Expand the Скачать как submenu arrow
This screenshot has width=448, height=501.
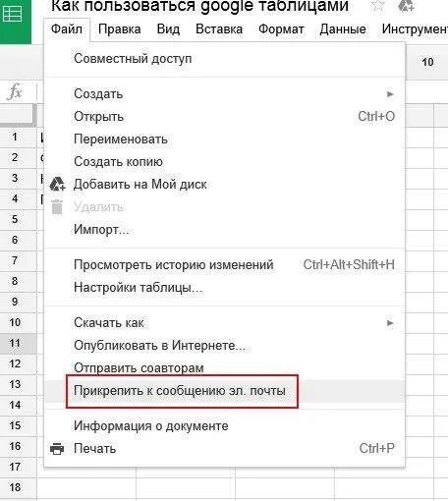[390, 323]
